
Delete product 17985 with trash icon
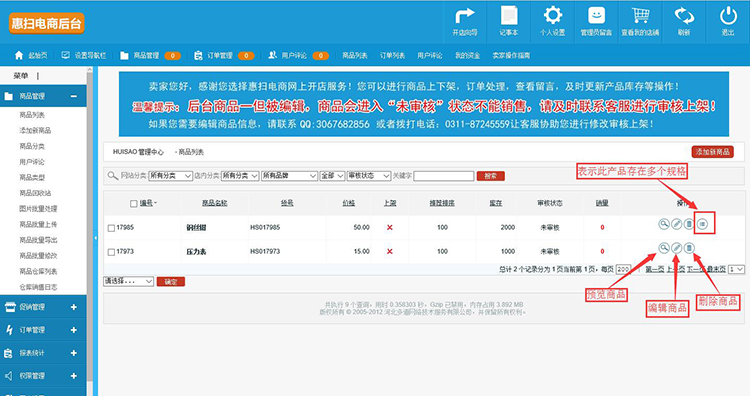(689, 224)
